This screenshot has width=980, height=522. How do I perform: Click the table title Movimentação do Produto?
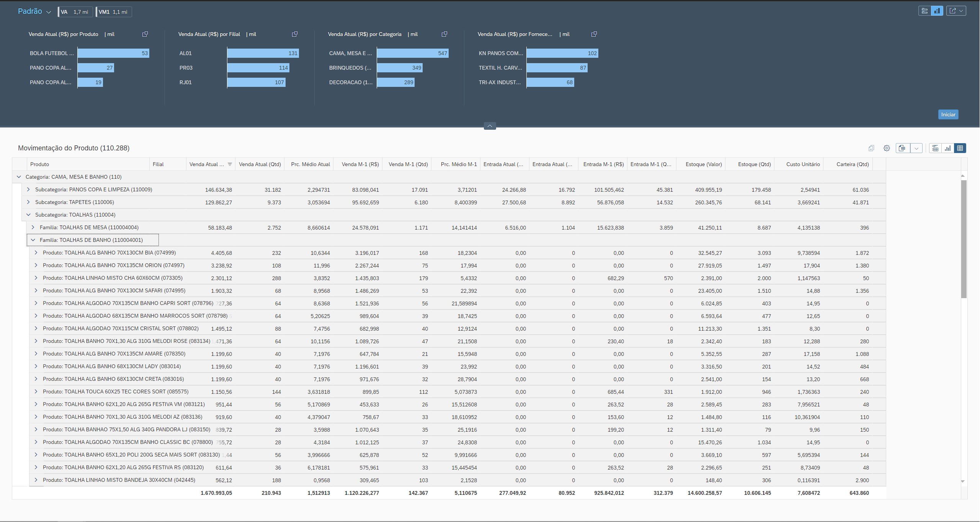(74, 148)
